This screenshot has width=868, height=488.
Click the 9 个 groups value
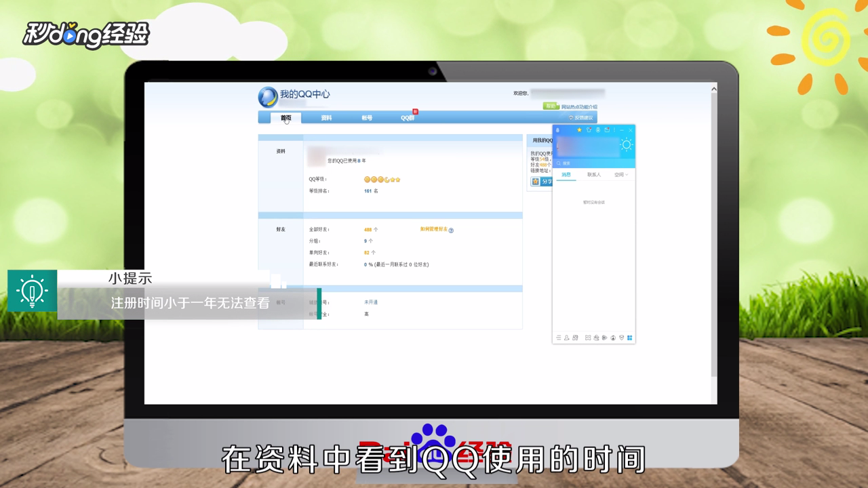pyautogui.click(x=368, y=241)
